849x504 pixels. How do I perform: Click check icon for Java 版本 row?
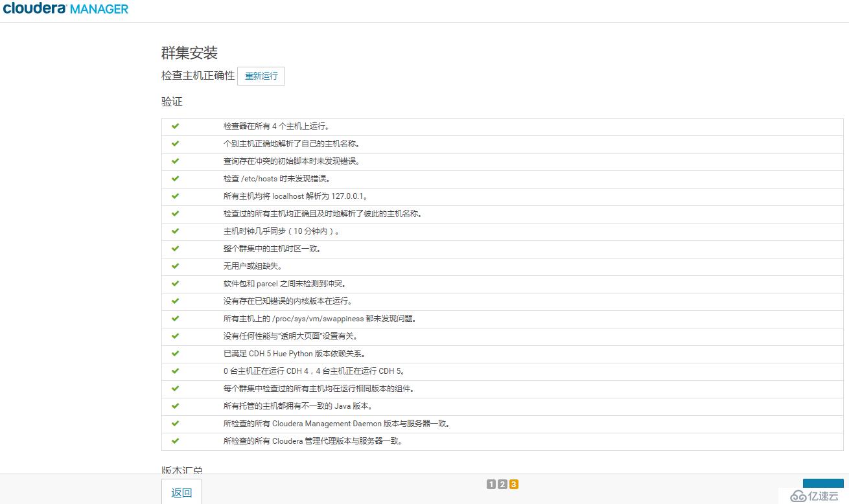point(175,406)
